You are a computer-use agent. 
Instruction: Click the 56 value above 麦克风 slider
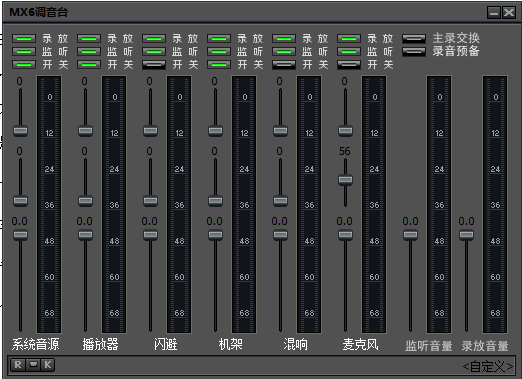click(x=345, y=151)
